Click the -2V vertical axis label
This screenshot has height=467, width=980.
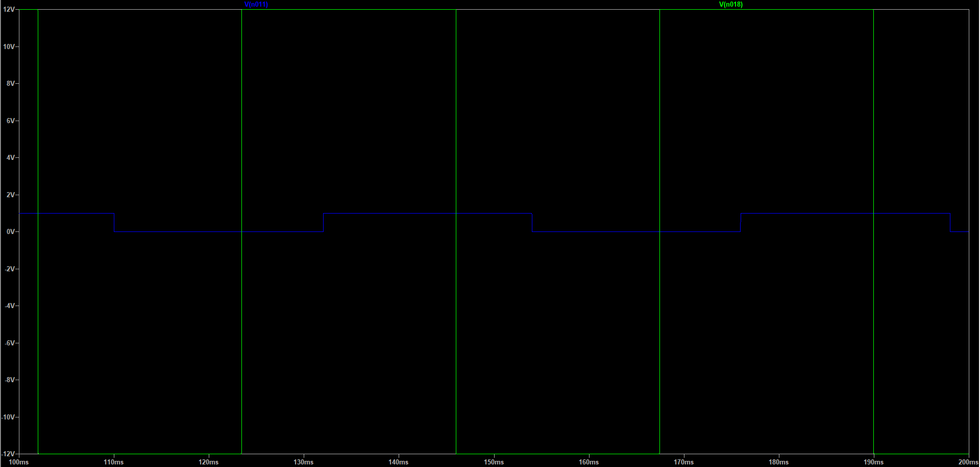(10, 269)
